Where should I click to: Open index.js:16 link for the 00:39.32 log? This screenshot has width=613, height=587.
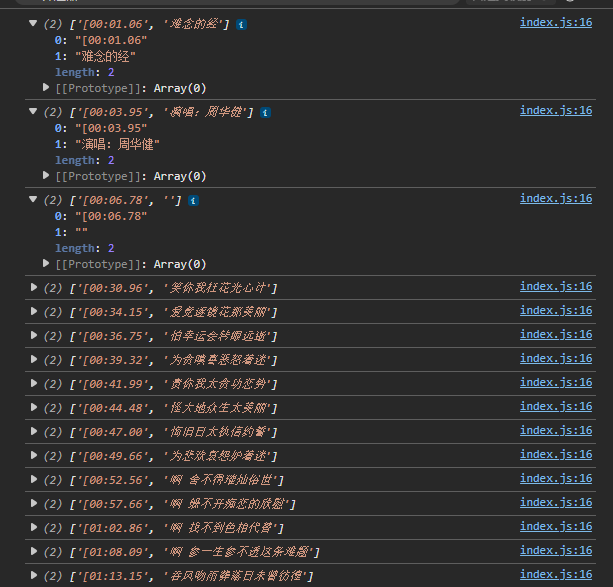556,359
